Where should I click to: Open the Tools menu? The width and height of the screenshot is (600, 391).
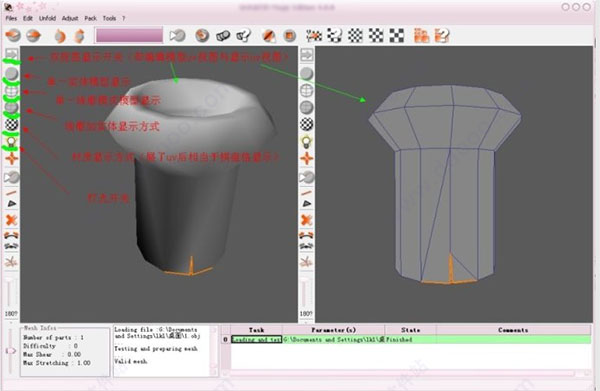click(x=109, y=18)
